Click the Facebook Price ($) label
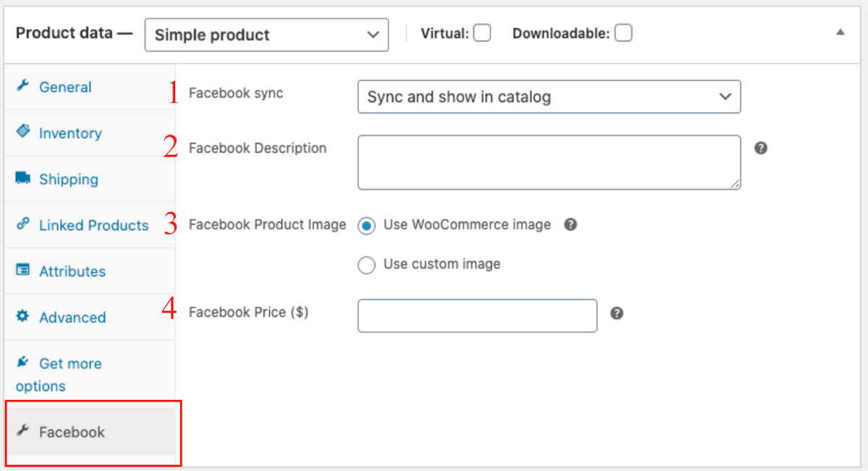868x471 pixels. (x=249, y=312)
